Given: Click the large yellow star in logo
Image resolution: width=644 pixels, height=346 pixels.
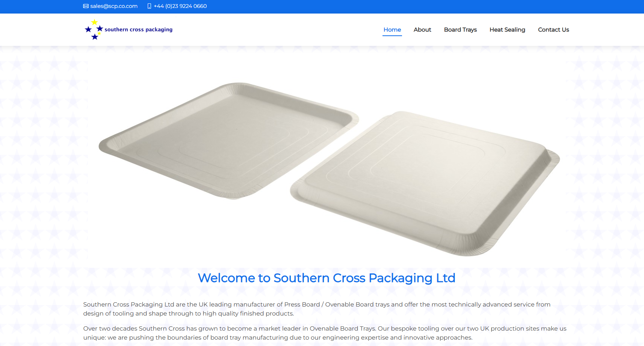Looking at the screenshot, I should pos(94,22).
